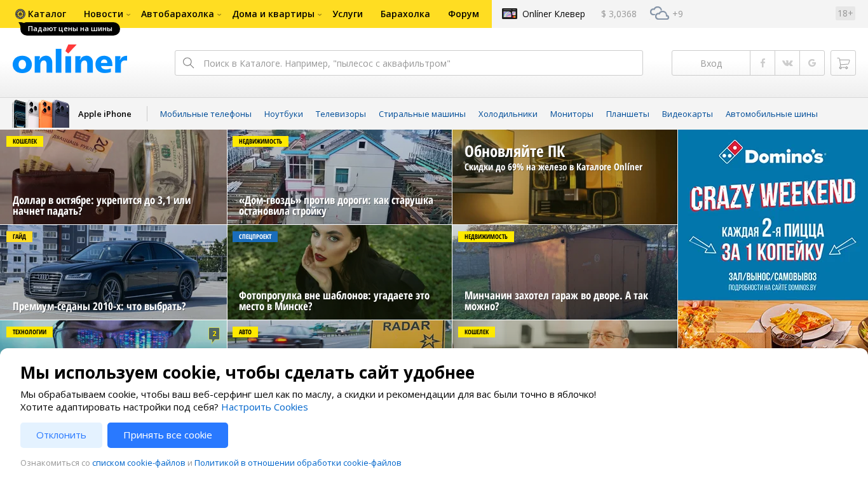Screen dimensions: 868x488
Task: Open the weather cloud icon
Action: tap(659, 13)
